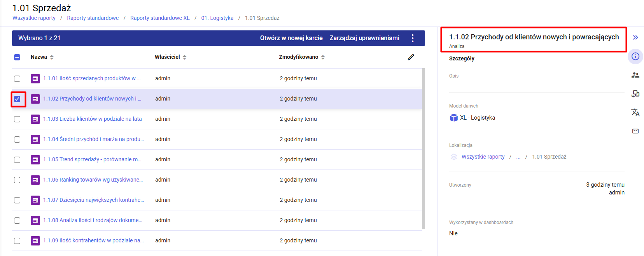Check the 1.1.01 Ilość sprzedanych produktów checkbox
The height and width of the screenshot is (256, 644).
[17, 79]
